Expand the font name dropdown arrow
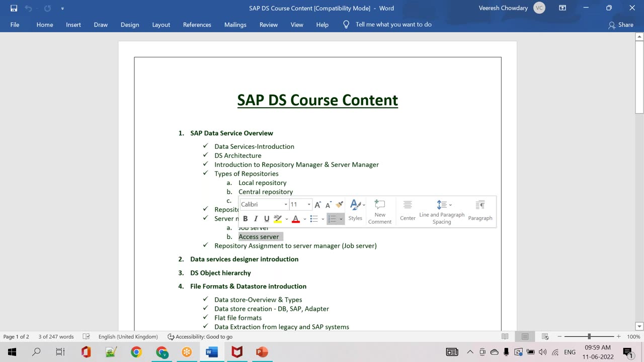644x362 pixels. 286,205
